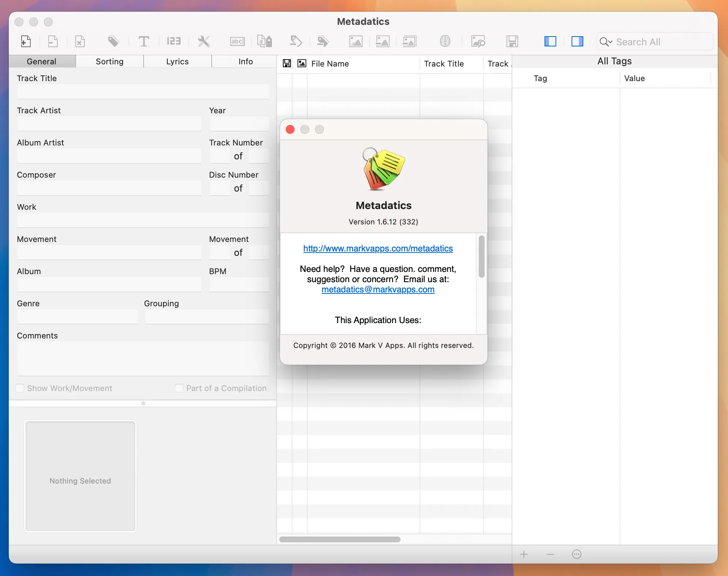Click the metadatics@markvapps.com email link
Image resolution: width=728 pixels, height=576 pixels.
point(378,289)
